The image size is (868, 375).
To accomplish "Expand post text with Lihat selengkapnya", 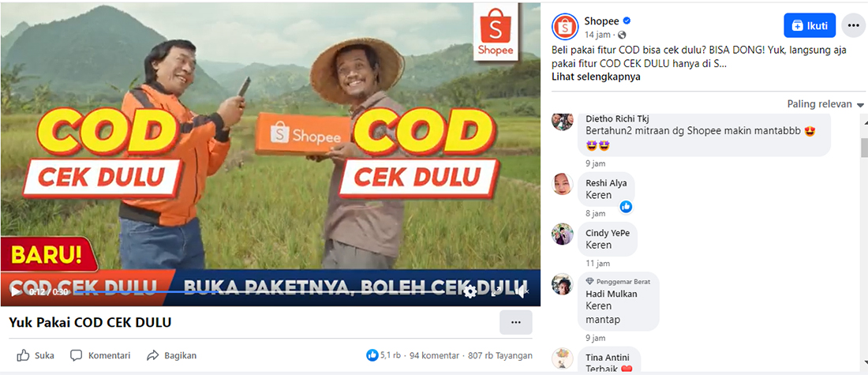I will coord(596,77).
